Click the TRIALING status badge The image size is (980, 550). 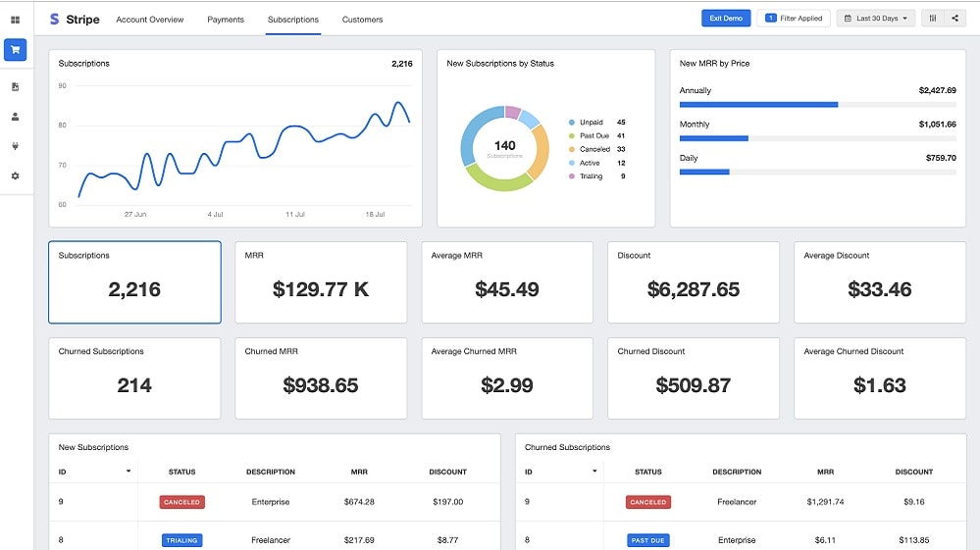(x=181, y=540)
